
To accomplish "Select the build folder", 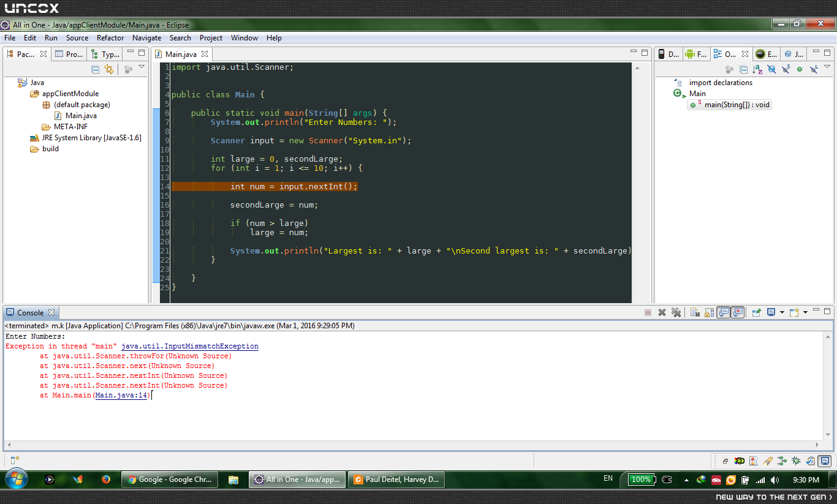I will click(x=50, y=149).
